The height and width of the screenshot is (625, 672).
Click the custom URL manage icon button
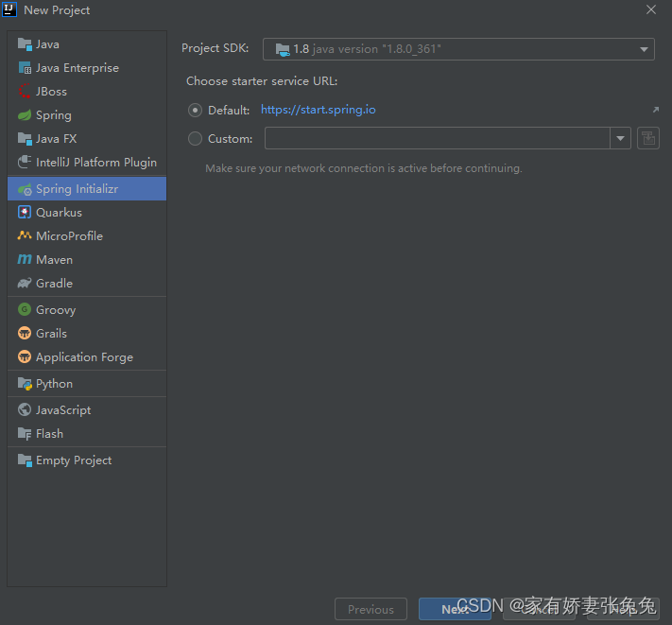click(x=648, y=138)
